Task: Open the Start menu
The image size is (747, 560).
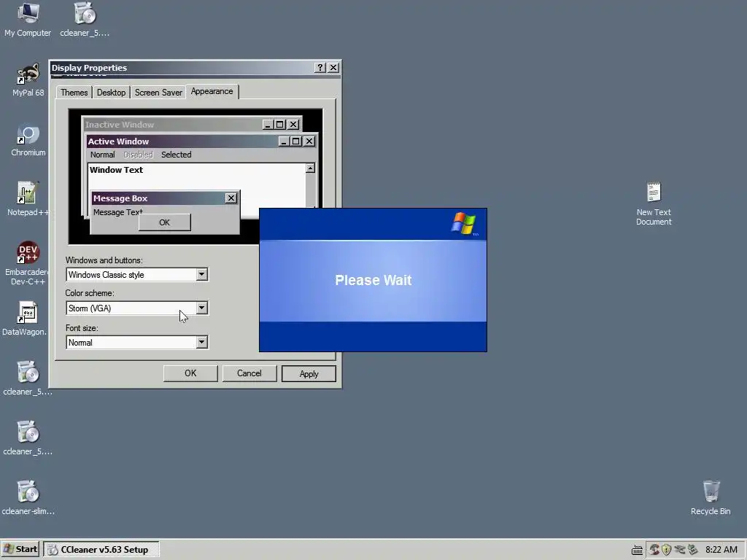Action: coord(20,549)
